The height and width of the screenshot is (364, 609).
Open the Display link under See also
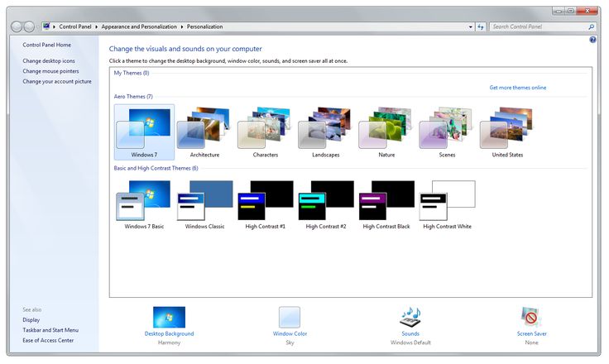[31, 319]
